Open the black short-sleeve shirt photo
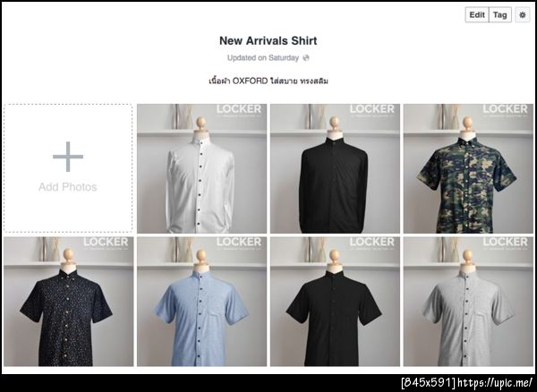537x392 pixels. 335,302
